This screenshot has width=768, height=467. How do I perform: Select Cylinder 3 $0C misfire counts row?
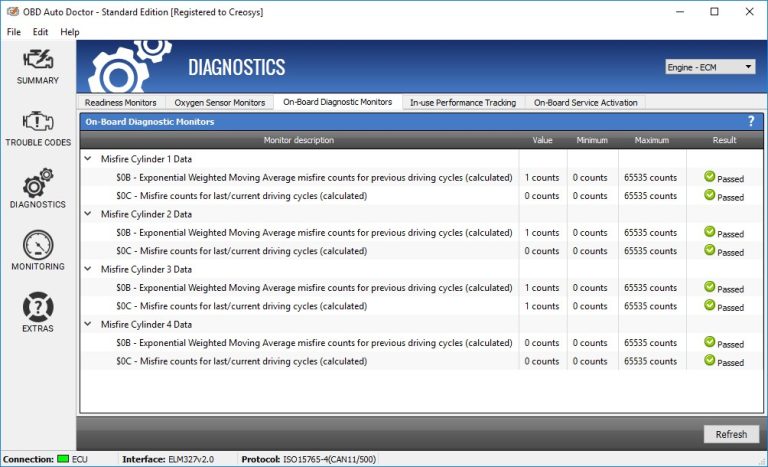click(421, 306)
